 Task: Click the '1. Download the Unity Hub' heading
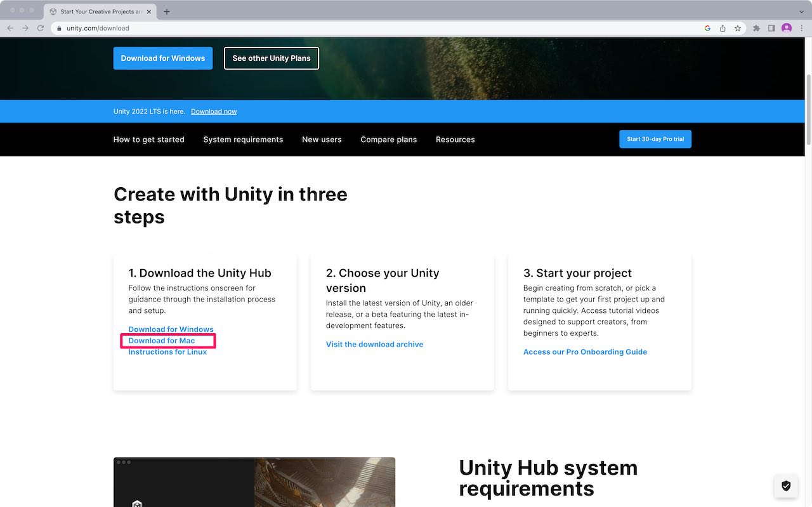(x=200, y=273)
